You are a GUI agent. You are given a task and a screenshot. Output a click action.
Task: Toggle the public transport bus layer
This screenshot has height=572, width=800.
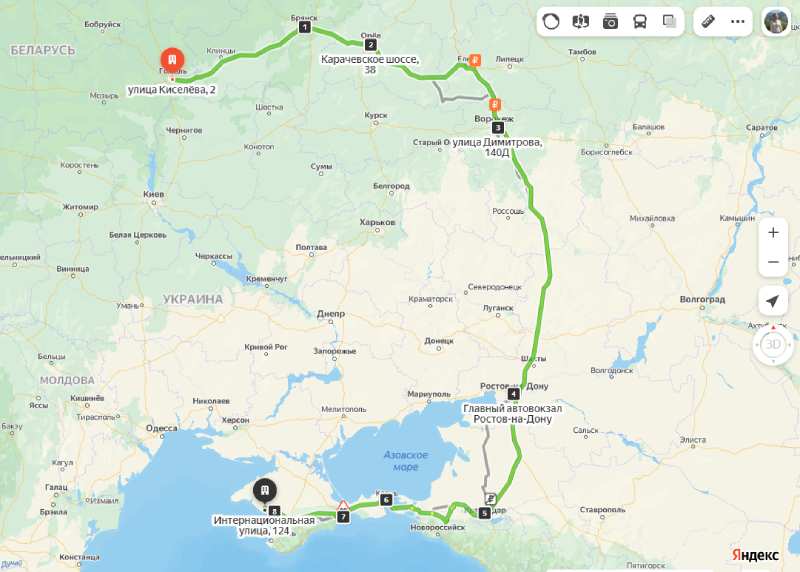tap(640, 21)
